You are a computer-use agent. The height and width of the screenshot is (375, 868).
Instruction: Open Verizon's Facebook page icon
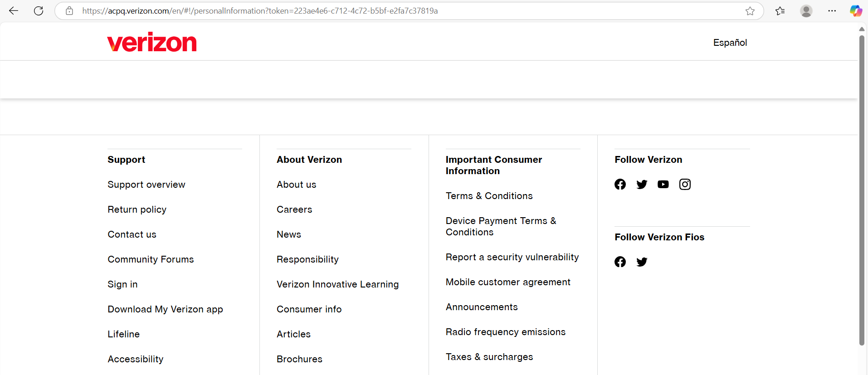click(620, 184)
